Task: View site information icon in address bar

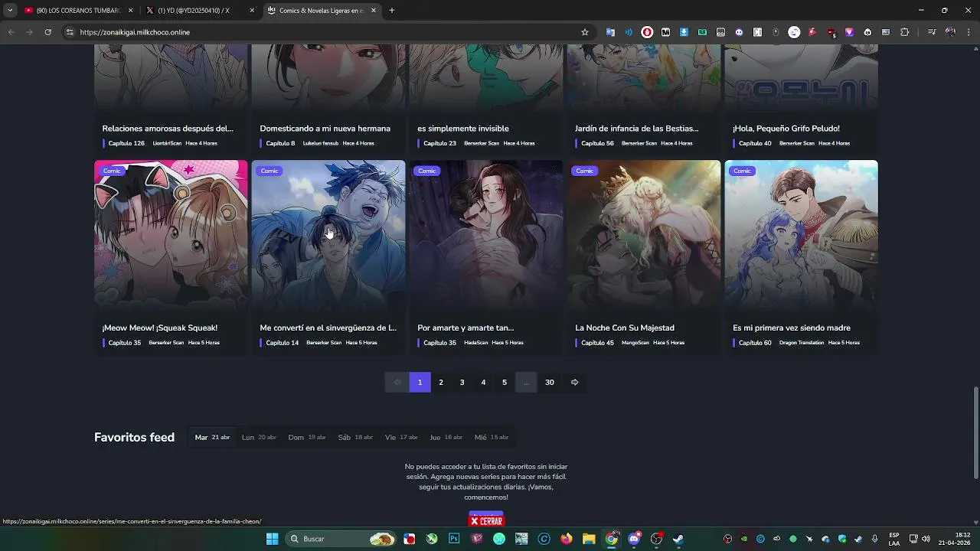Action: point(70,32)
